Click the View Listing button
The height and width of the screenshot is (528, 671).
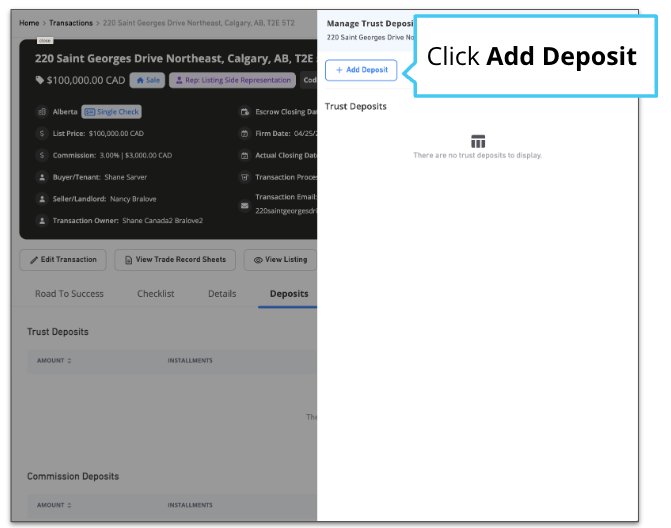pyautogui.click(x=280, y=260)
